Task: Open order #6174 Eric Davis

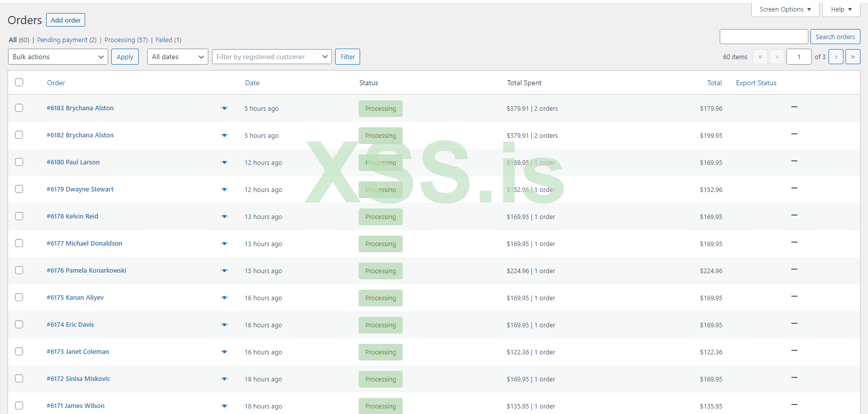Action: [x=70, y=325]
